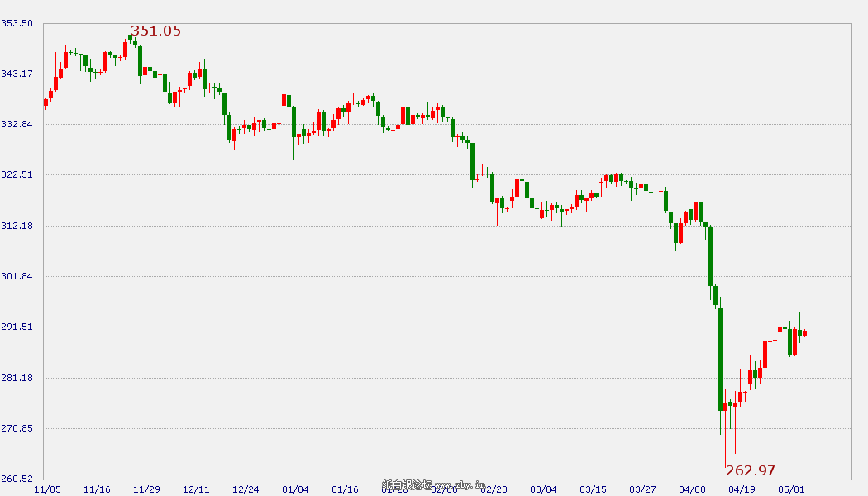Select the 12/24 date marker
868x496 pixels.
[x=246, y=489]
